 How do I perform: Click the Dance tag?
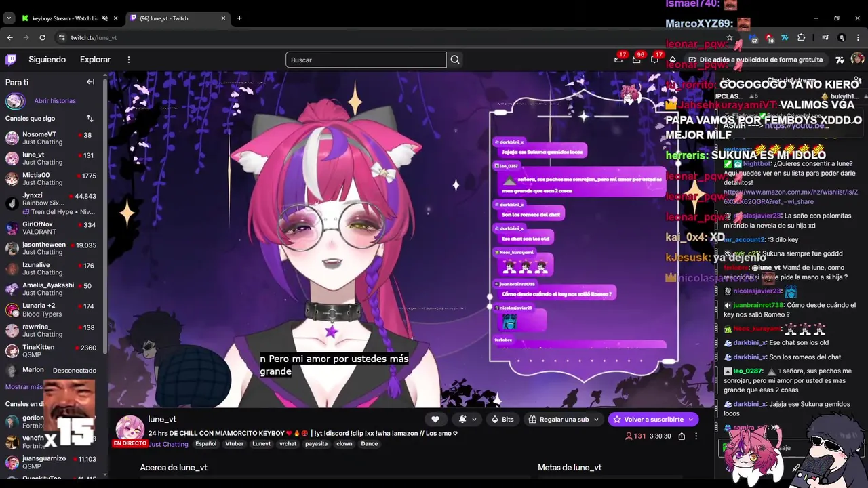tap(370, 444)
